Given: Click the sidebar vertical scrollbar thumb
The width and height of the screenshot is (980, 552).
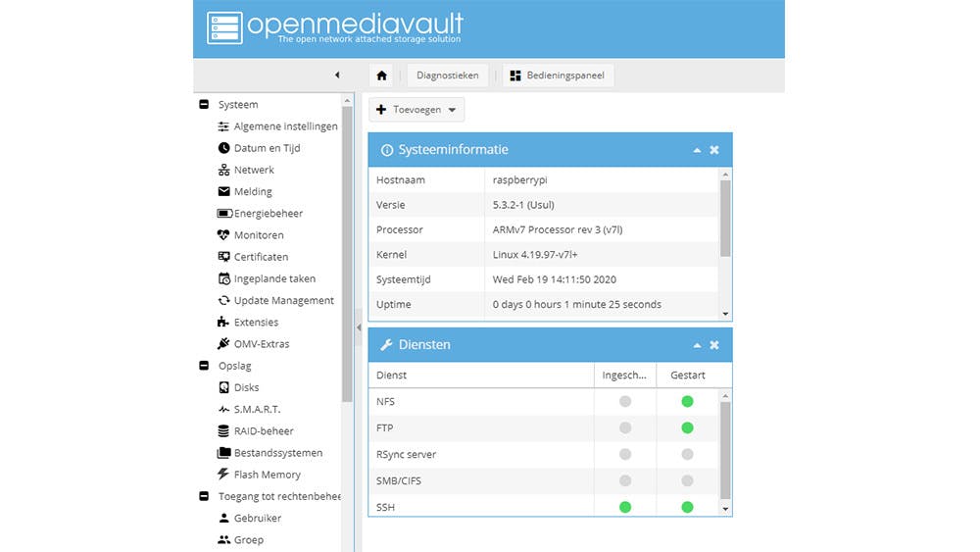Looking at the screenshot, I should (x=348, y=254).
